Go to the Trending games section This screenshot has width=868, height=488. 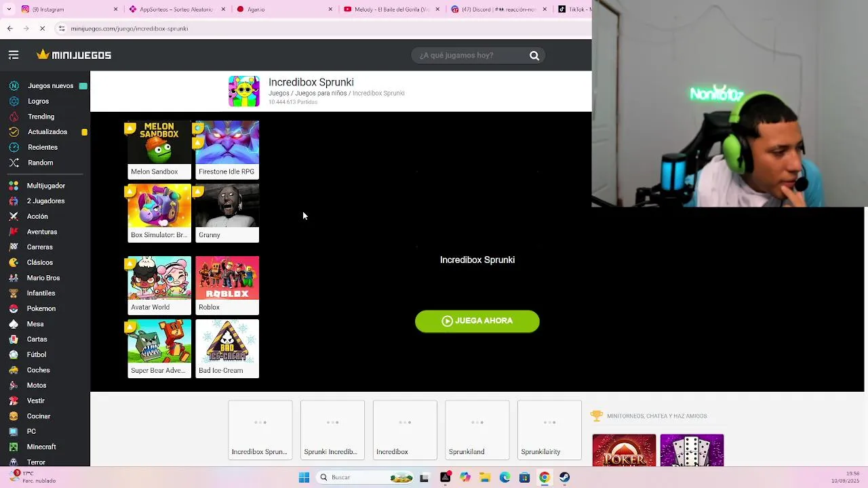(41, 117)
